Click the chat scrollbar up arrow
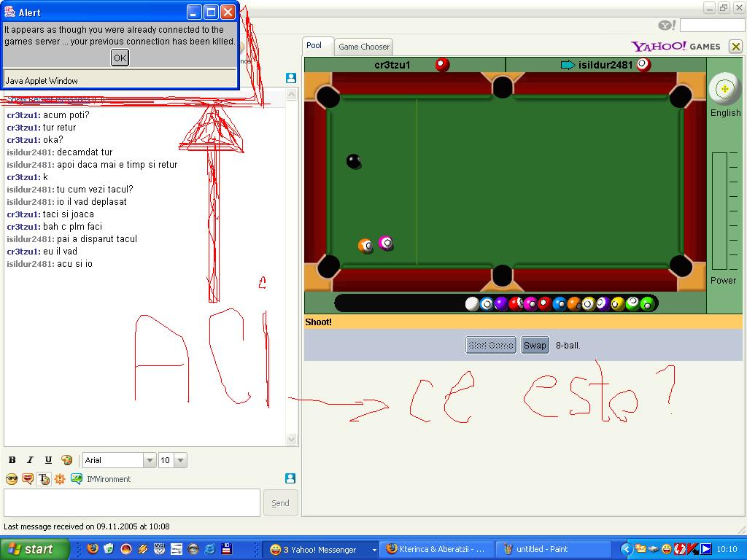The height and width of the screenshot is (560, 747). click(x=292, y=95)
